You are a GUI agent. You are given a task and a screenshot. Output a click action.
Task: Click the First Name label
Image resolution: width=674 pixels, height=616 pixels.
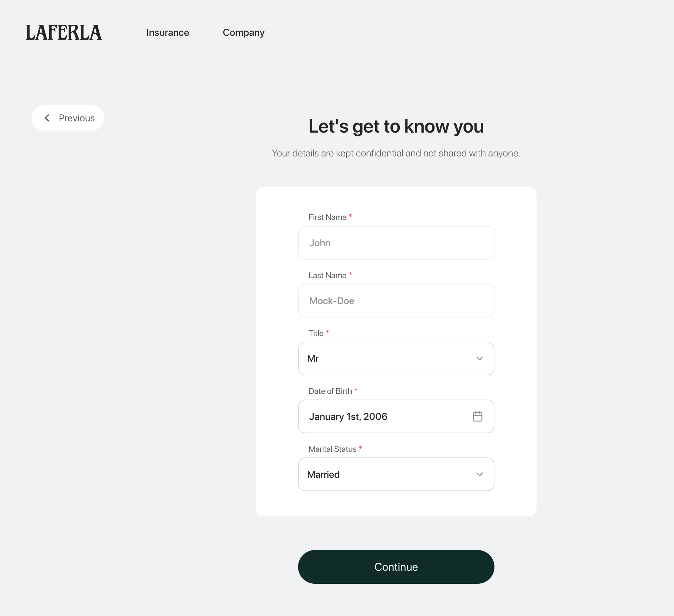(x=327, y=217)
